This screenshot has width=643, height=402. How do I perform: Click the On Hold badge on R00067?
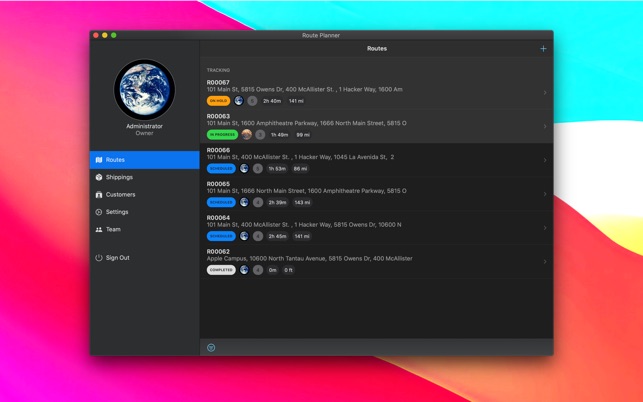click(x=217, y=101)
